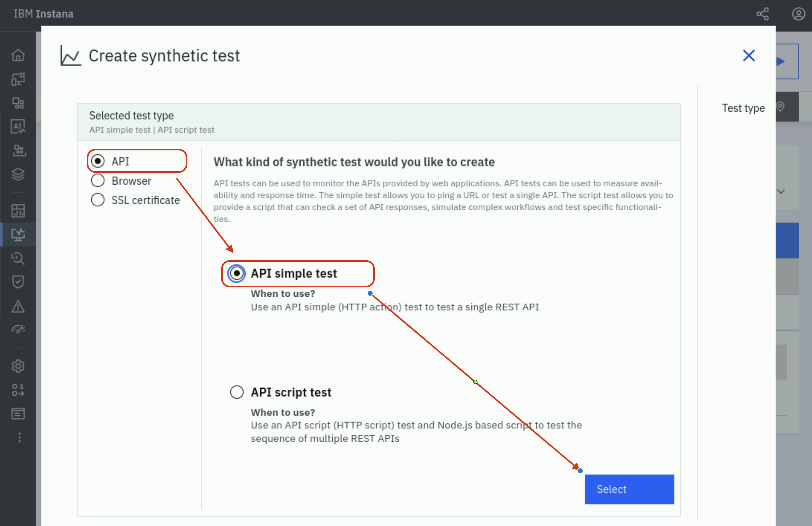Choose API simple test option

237,273
